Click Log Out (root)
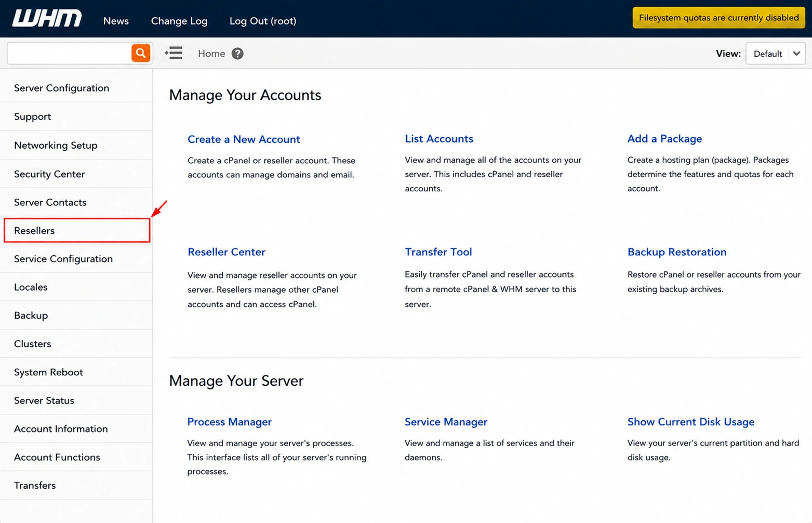This screenshot has height=523, width=812. 263,21
